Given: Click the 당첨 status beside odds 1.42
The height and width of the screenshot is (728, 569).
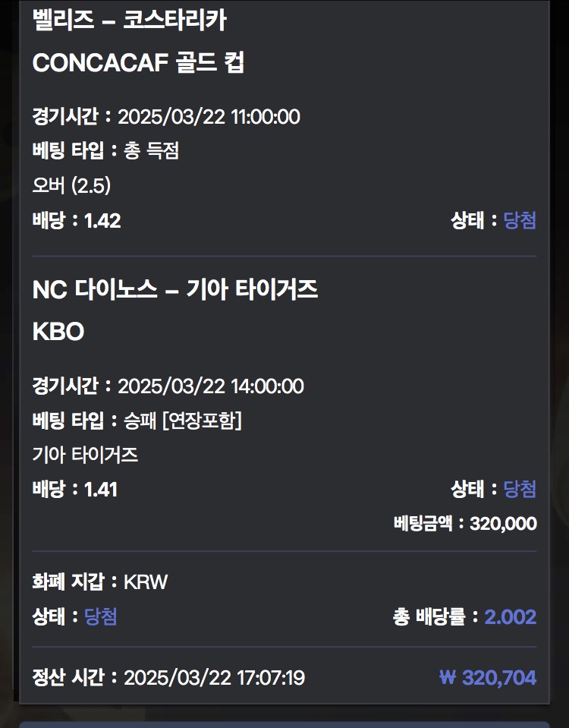Looking at the screenshot, I should point(520,221).
